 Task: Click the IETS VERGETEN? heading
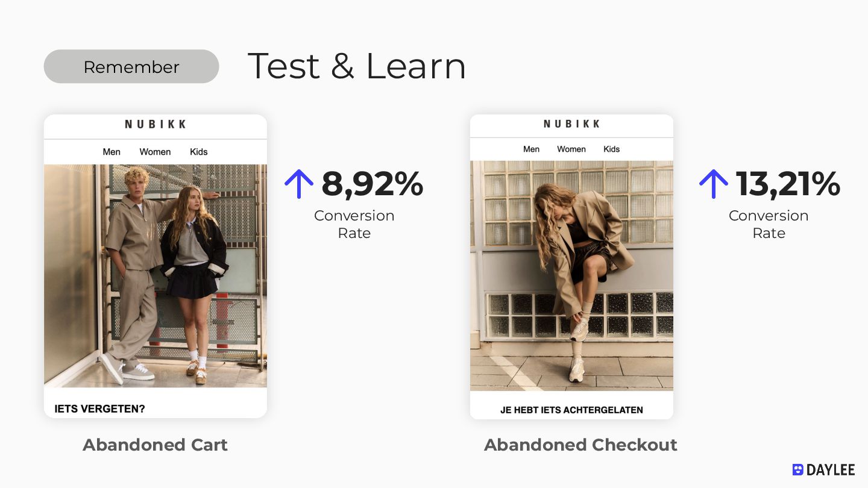click(100, 409)
